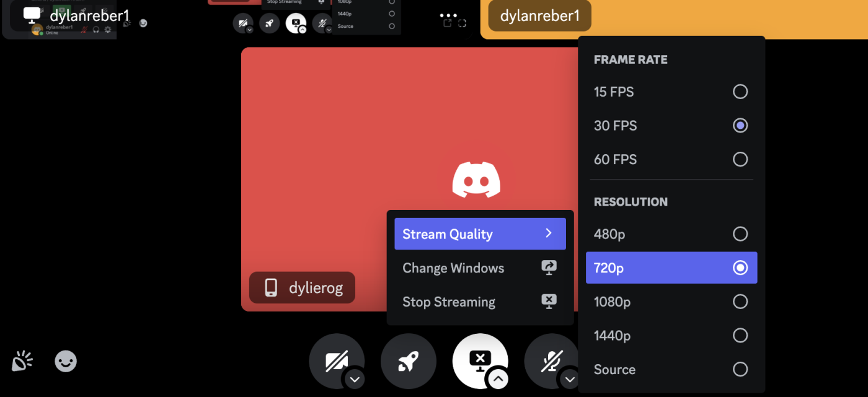Select 60 FPS frame rate
The height and width of the screenshot is (397, 868).
pos(671,159)
